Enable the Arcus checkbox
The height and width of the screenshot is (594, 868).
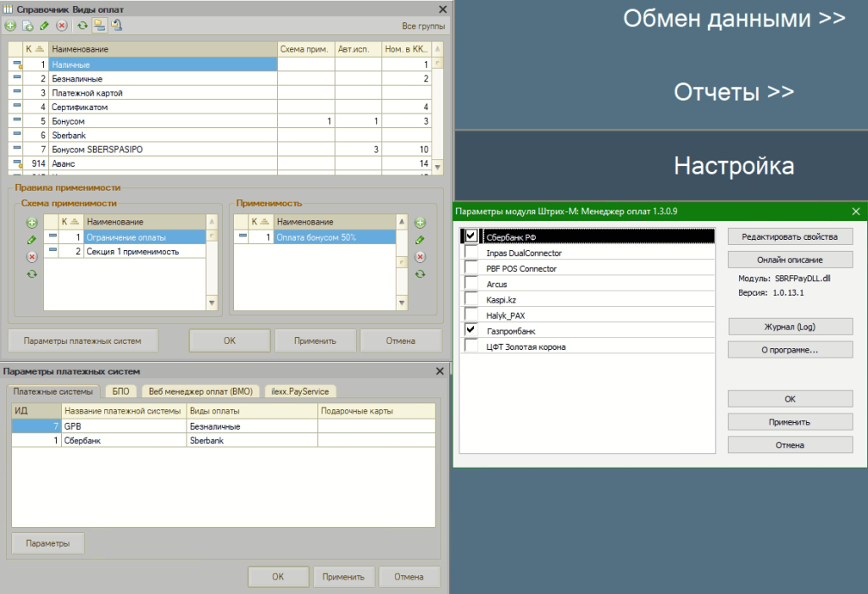tap(471, 283)
